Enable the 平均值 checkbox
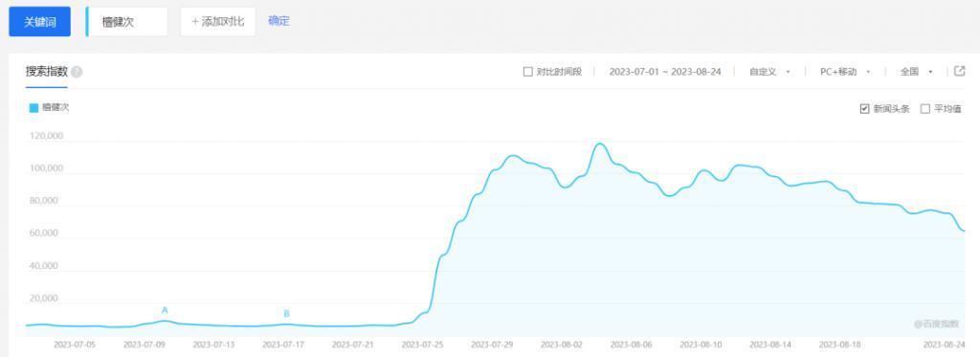This screenshot has width=980, height=357. (x=925, y=109)
